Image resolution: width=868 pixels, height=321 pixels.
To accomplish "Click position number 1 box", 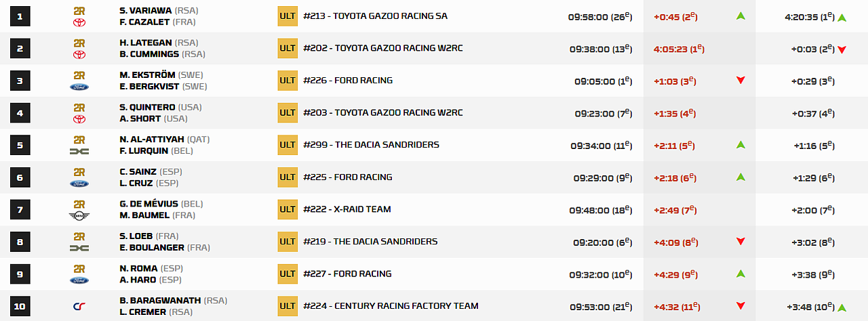I will click(x=20, y=16).
